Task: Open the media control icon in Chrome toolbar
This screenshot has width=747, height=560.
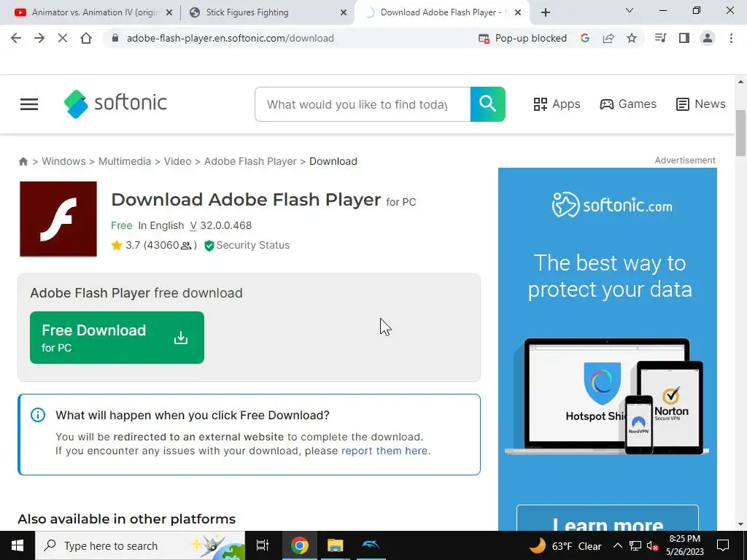Action: (x=660, y=38)
